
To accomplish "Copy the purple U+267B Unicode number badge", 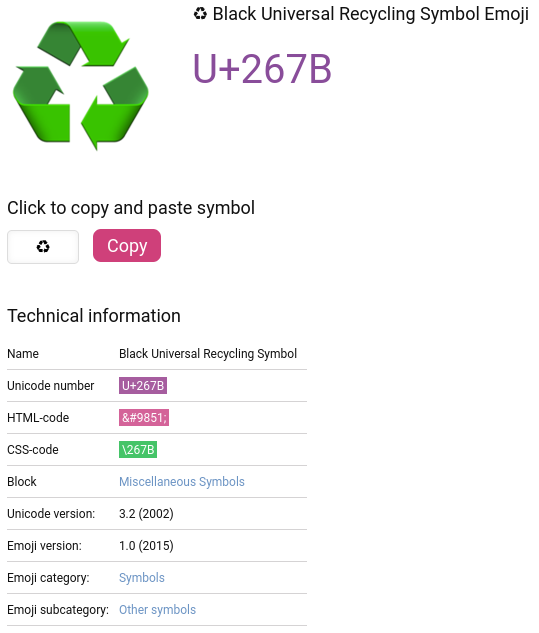I will [143, 386].
